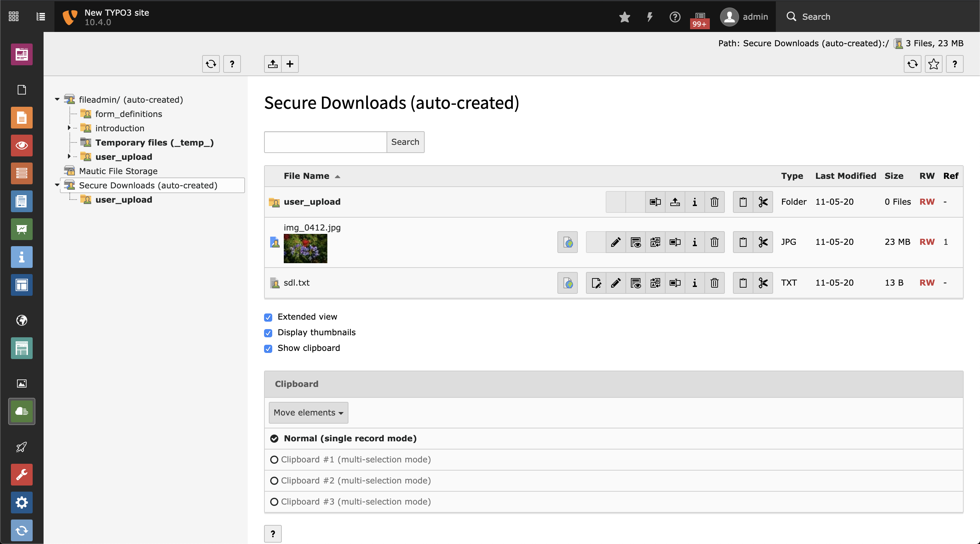Toggle the Display thumbnails checkbox
980x544 pixels.
coord(269,332)
